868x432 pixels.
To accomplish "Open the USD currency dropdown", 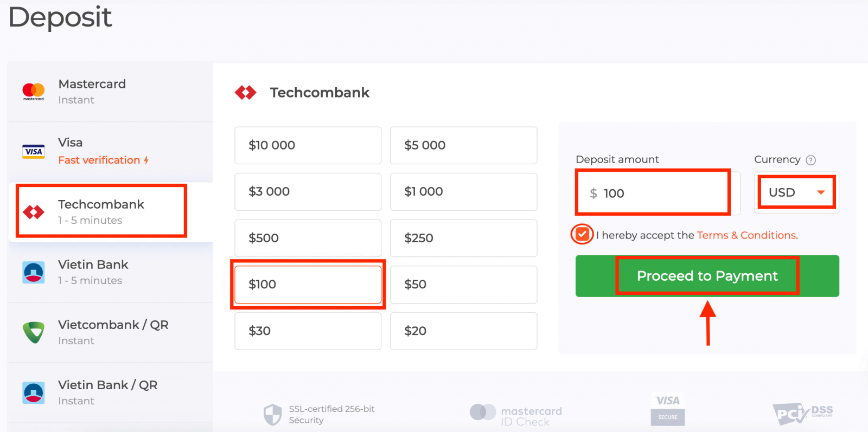I will pyautogui.click(x=795, y=192).
